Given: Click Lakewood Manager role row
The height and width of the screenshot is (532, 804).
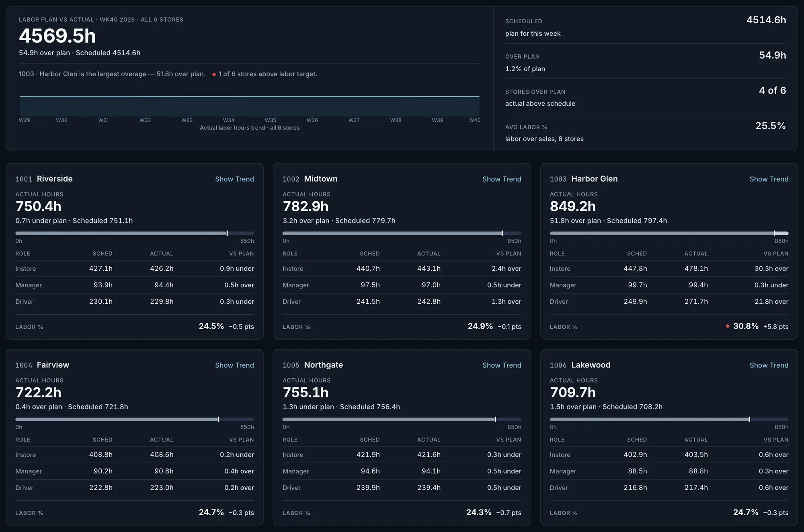Looking at the screenshot, I should (x=669, y=471).
